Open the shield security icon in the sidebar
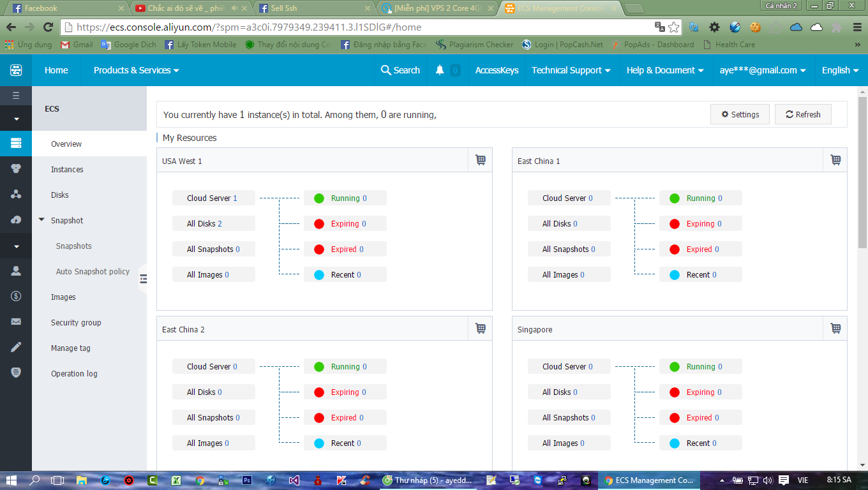 16,373
